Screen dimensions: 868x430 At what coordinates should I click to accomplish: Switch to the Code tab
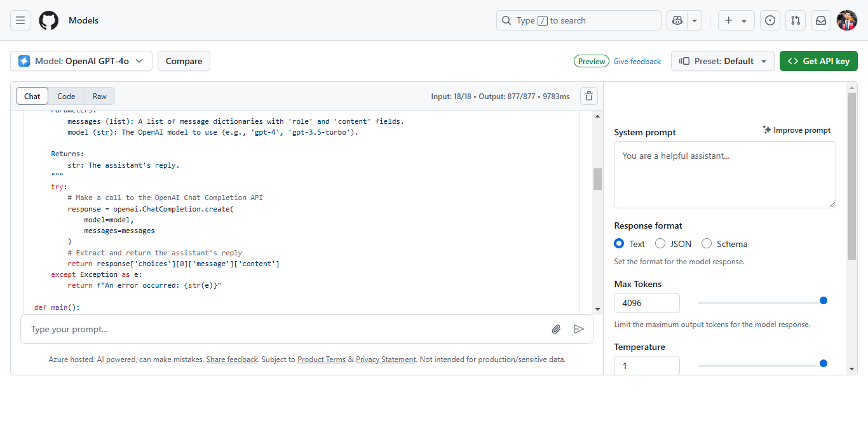point(66,96)
